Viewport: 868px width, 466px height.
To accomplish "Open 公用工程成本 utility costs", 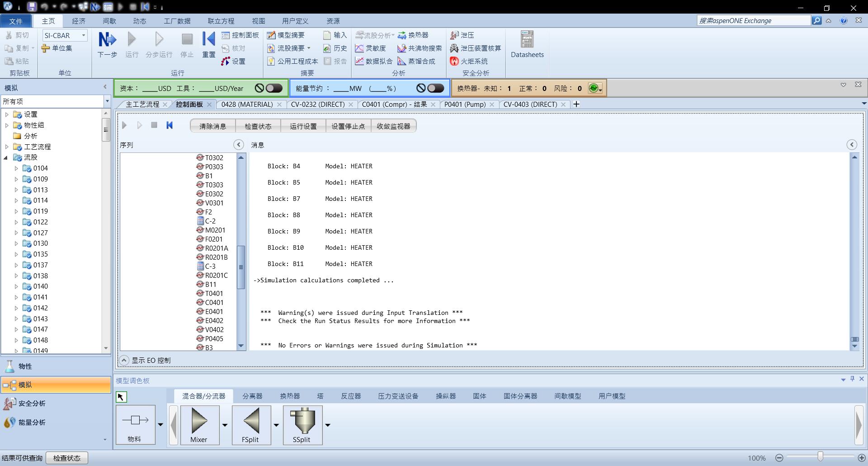I will (292, 61).
